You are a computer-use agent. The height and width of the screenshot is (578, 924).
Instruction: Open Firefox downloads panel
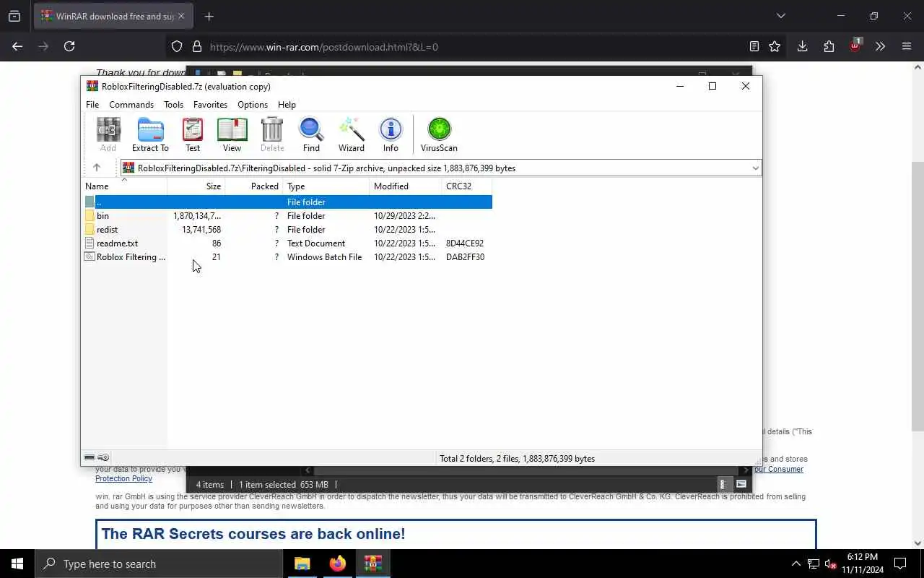coord(802,46)
